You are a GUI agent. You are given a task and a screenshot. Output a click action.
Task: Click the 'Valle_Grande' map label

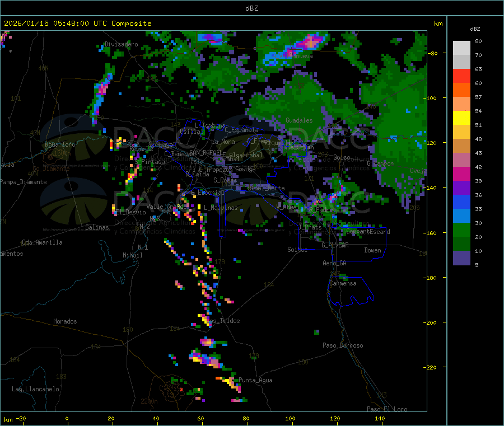click(166, 207)
